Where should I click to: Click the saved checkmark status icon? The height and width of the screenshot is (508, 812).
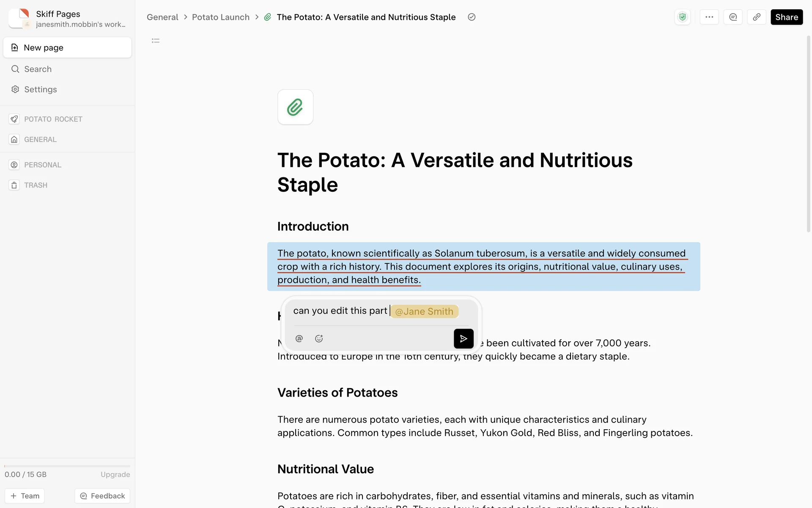tap(472, 17)
